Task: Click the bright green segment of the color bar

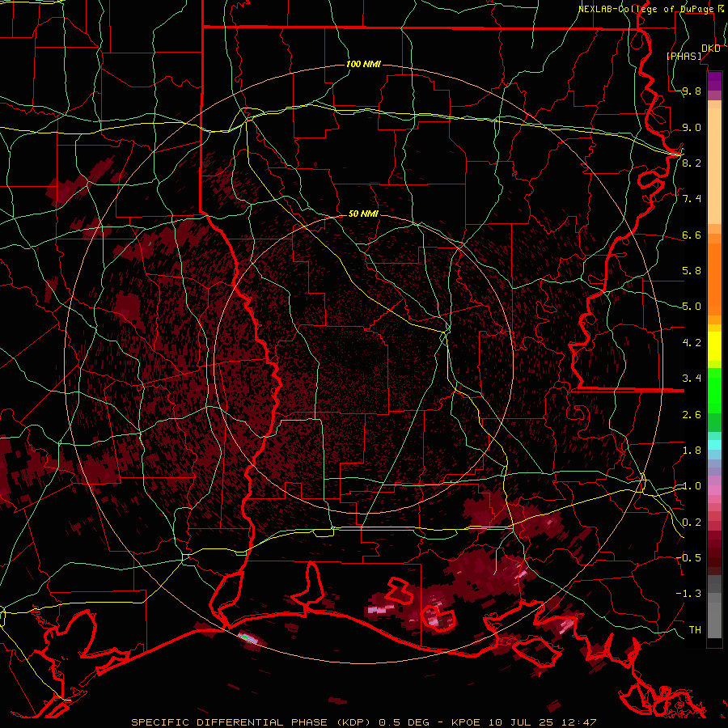Action: pyautogui.click(x=714, y=390)
